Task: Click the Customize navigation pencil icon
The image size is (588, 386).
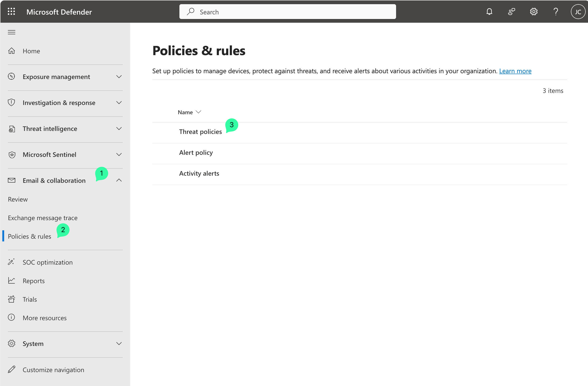Action: point(12,369)
